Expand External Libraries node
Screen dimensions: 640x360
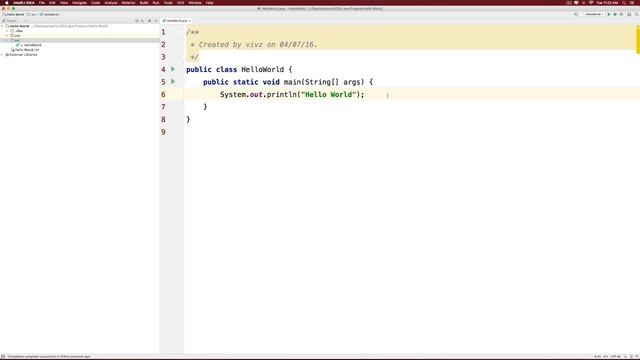pos(2,55)
